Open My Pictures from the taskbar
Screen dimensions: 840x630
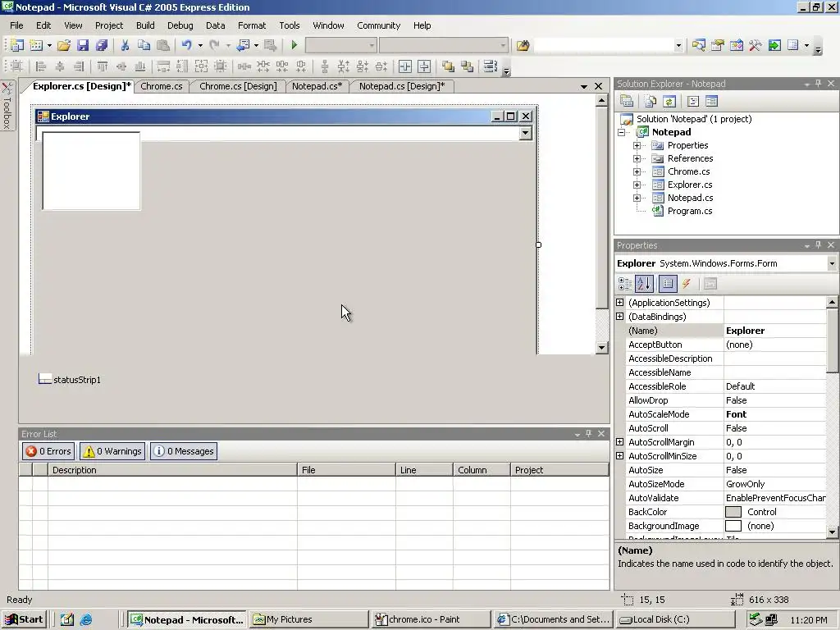[309, 620]
